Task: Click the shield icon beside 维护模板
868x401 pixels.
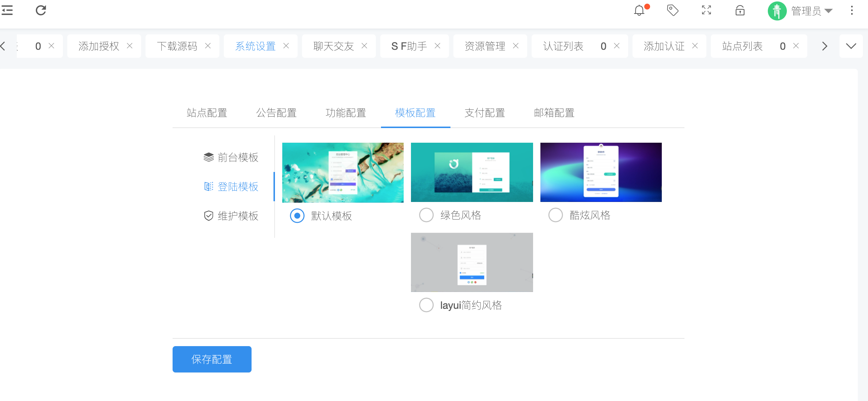Action: [x=208, y=216]
